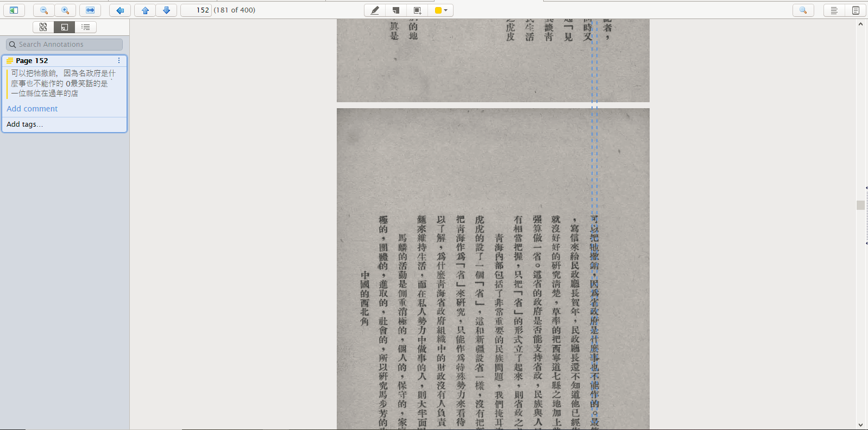Go to next page arrow
This screenshot has width=868, height=430.
tap(166, 10)
